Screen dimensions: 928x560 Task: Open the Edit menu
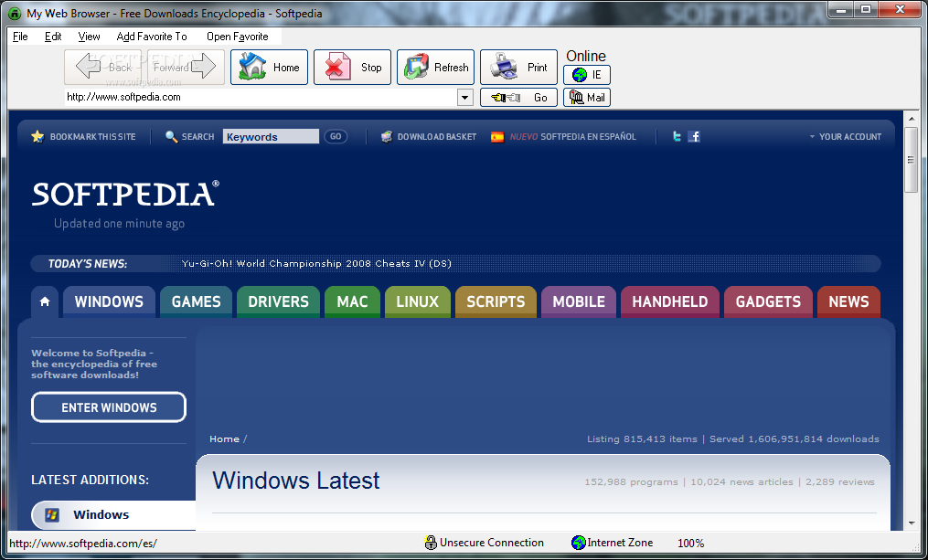coord(53,36)
